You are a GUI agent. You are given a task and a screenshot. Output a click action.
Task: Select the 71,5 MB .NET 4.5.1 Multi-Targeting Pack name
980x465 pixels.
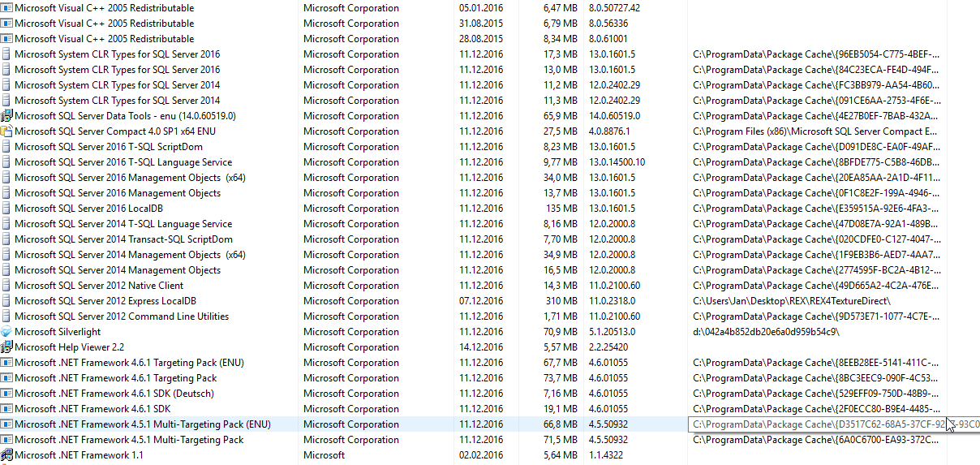[x=129, y=440]
